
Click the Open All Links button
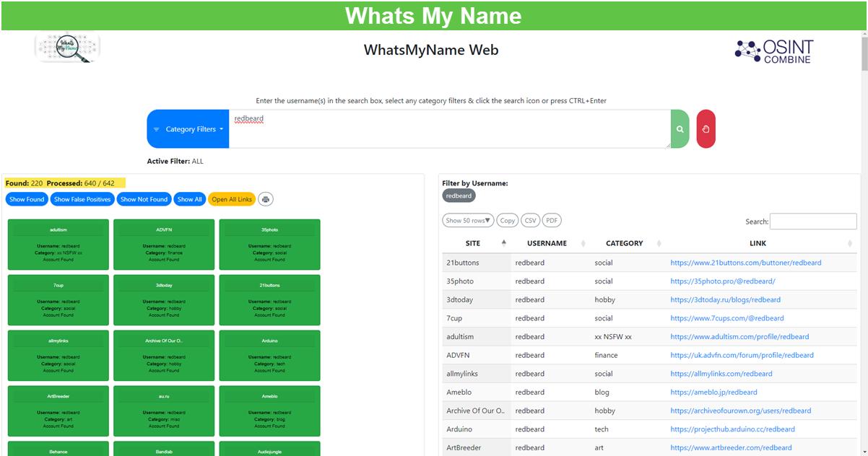[232, 199]
